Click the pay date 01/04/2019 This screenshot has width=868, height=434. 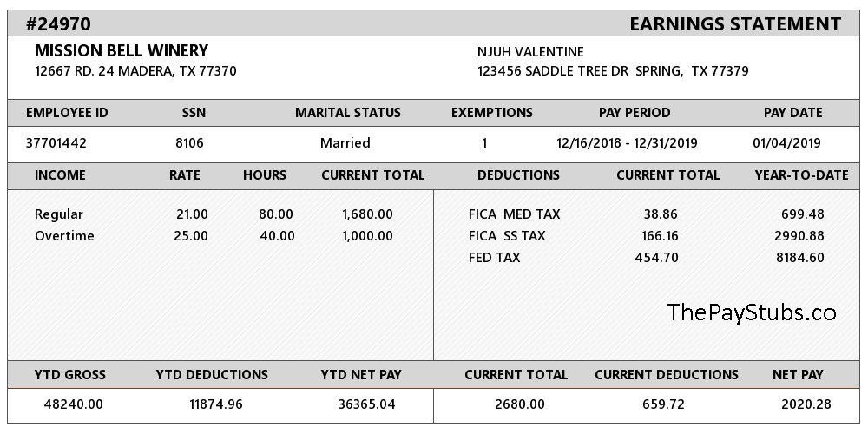click(786, 143)
